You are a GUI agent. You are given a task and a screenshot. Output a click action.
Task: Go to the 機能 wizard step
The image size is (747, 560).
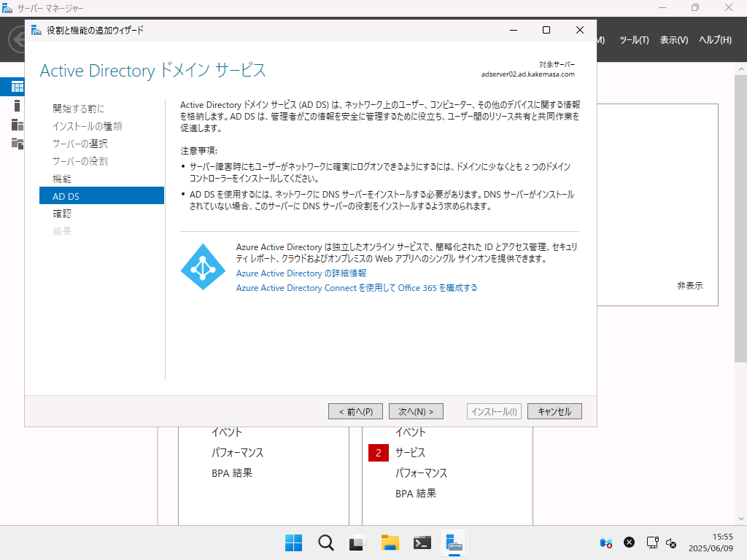coord(62,179)
